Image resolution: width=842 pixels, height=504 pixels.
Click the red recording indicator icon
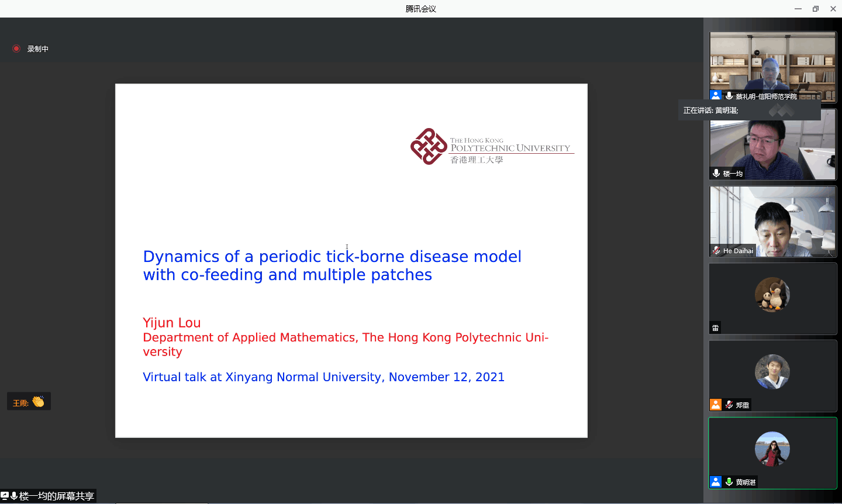(x=16, y=49)
